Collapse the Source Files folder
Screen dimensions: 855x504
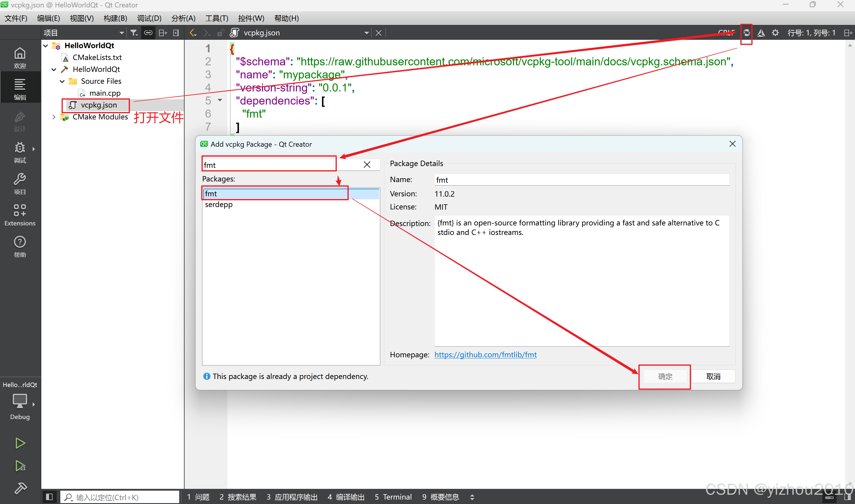click(x=62, y=81)
